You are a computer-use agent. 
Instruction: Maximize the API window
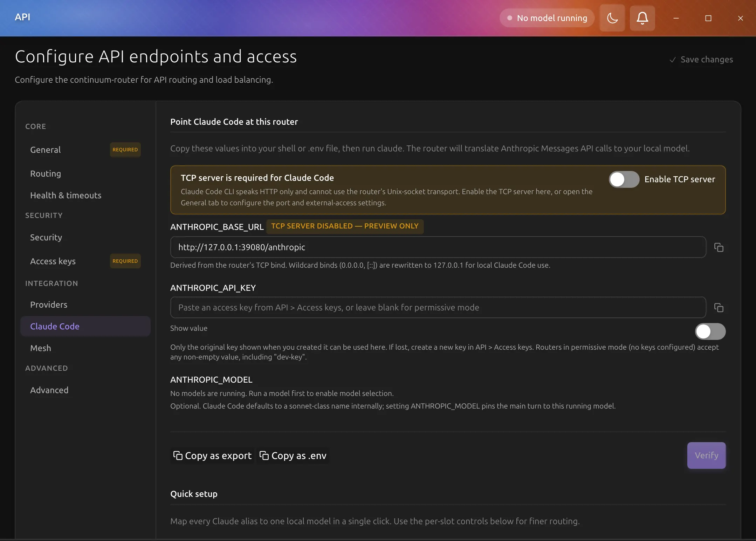tap(708, 18)
